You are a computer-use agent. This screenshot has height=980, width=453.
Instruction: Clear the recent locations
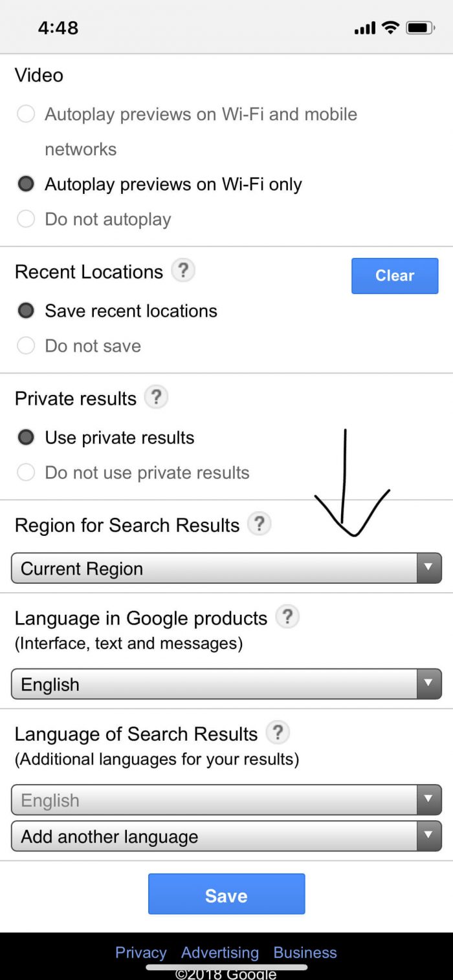click(x=395, y=276)
